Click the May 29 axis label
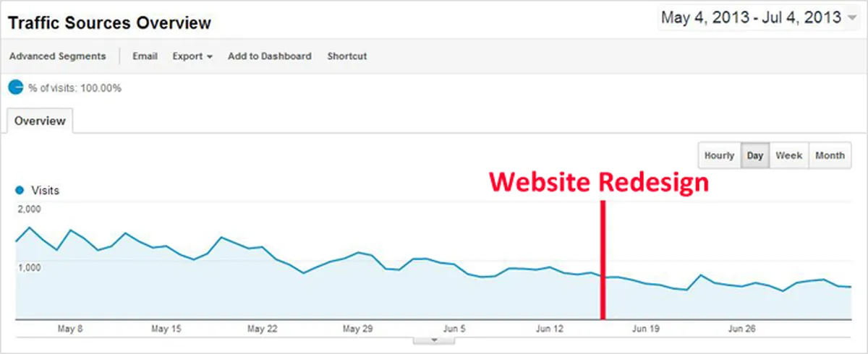This screenshot has height=354, width=868. click(x=357, y=329)
